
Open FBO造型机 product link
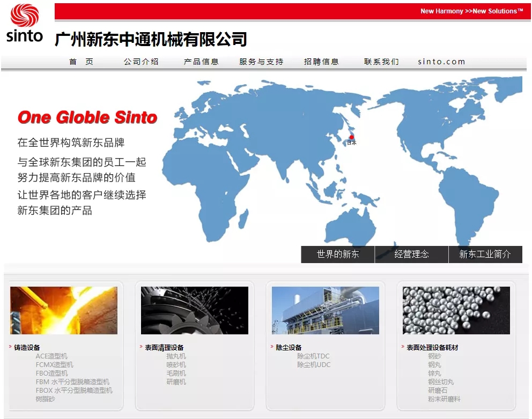tap(51, 373)
